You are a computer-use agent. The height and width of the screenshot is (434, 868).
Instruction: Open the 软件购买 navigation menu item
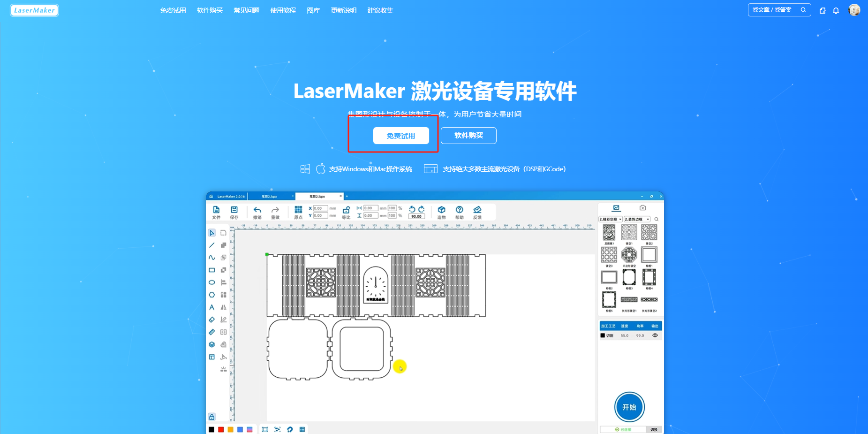[x=210, y=10]
